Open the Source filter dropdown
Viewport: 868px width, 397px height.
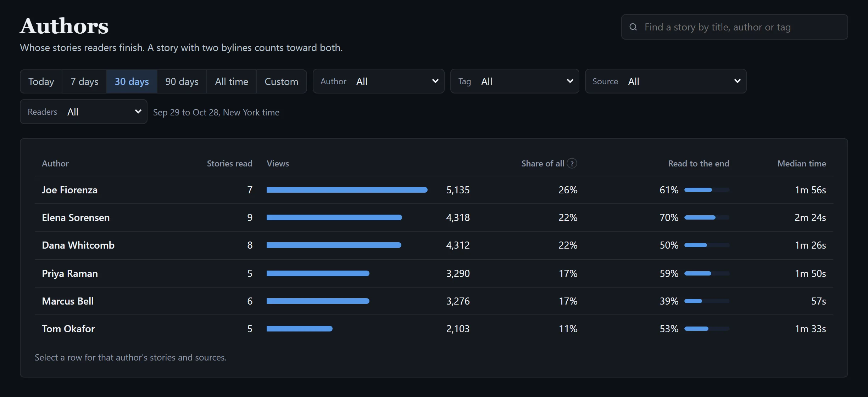pyautogui.click(x=666, y=81)
